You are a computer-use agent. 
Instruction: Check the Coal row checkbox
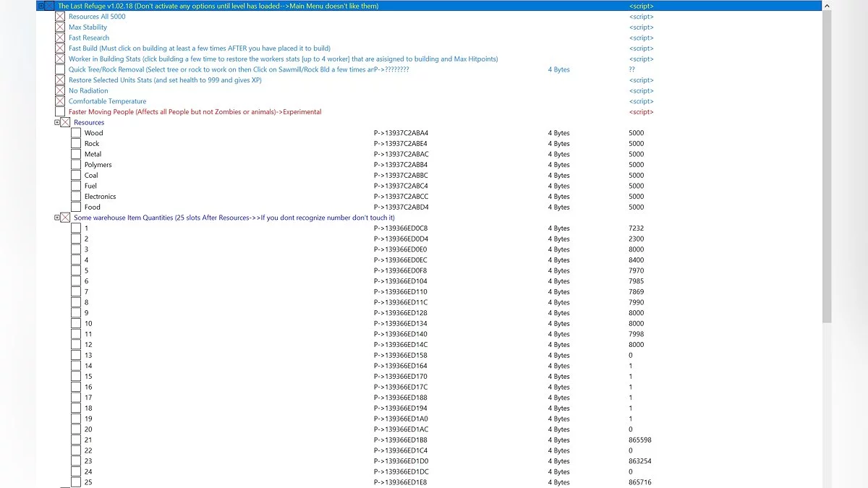click(76, 176)
